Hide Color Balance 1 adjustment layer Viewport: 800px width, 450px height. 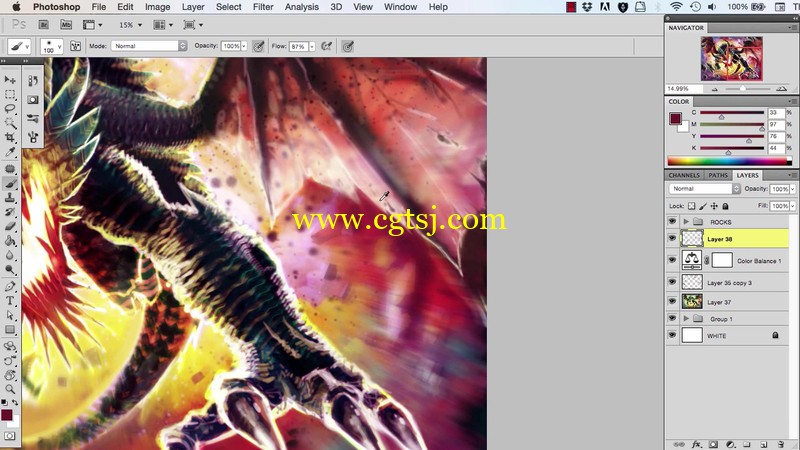672,260
